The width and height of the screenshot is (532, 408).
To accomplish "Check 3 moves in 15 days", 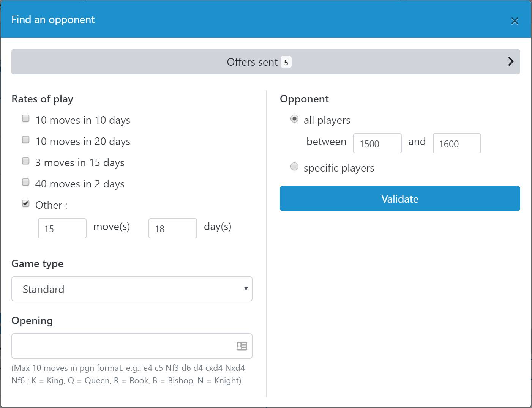I will point(26,161).
